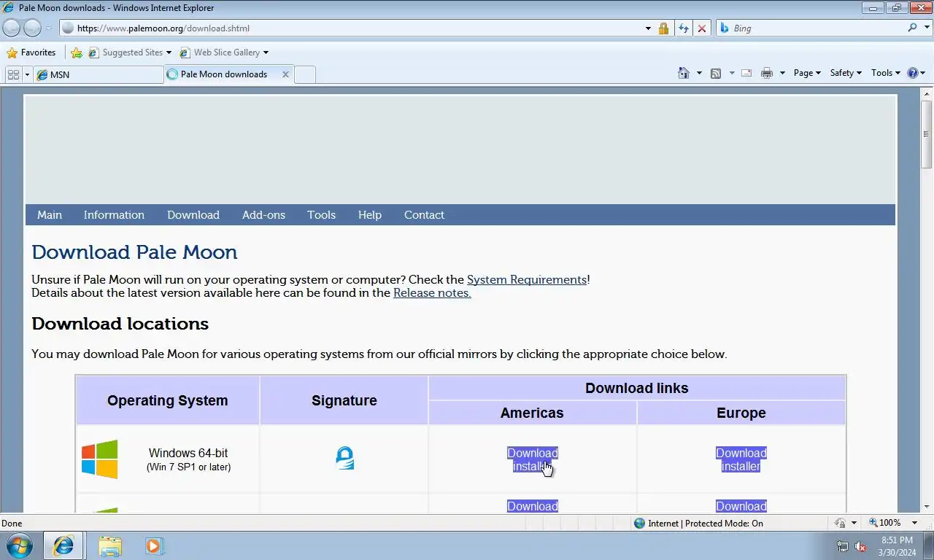The width and height of the screenshot is (934, 560).
Task: Click the Bing search magnifier icon
Action: point(913,28)
